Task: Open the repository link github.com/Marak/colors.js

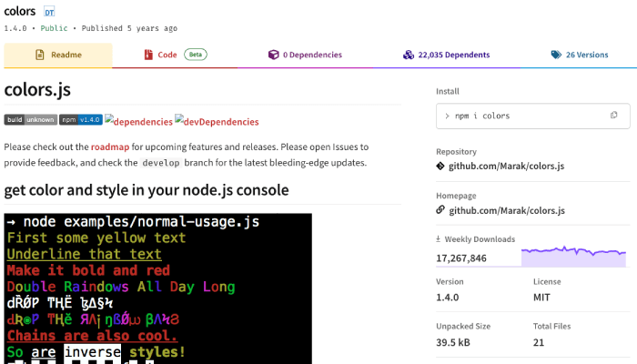Action: tap(506, 167)
